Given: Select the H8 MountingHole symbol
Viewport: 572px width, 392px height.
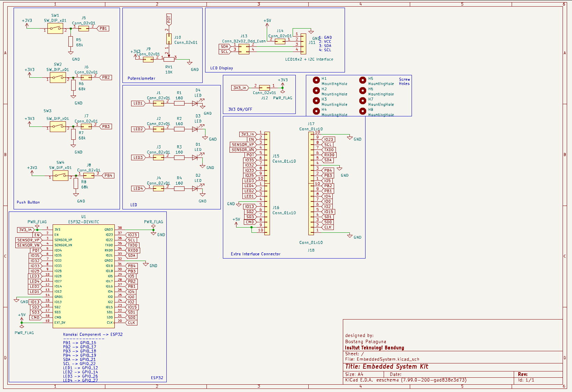Looking at the screenshot, I should 363,111.
